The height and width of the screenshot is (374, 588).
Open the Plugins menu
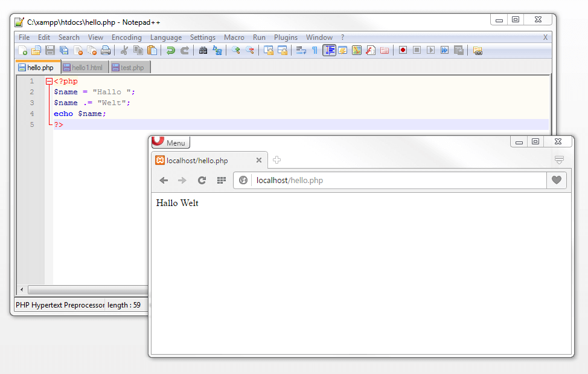point(286,37)
